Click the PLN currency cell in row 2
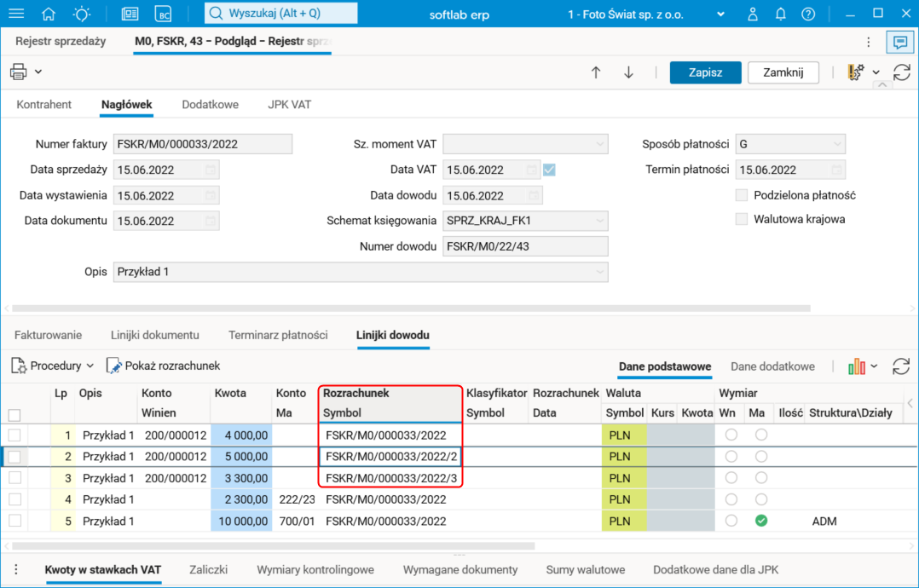 624,457
